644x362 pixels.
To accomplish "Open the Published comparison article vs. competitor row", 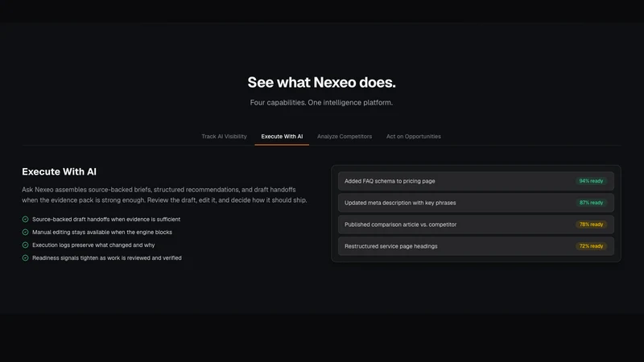I will pos(476,224).
